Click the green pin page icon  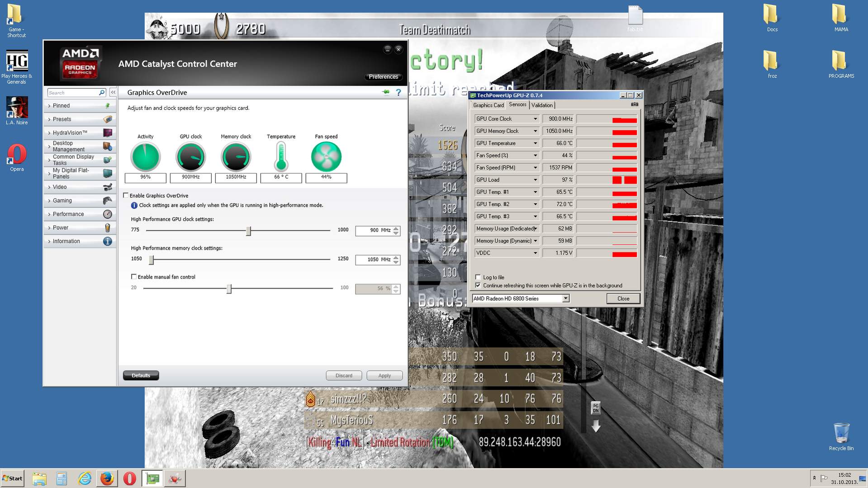click(386, 92)
